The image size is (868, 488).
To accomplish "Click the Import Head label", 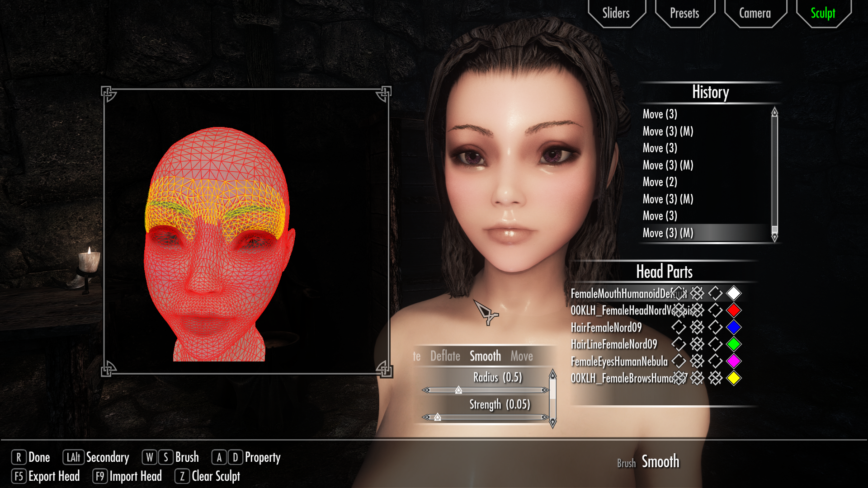I will coord(136,476).
